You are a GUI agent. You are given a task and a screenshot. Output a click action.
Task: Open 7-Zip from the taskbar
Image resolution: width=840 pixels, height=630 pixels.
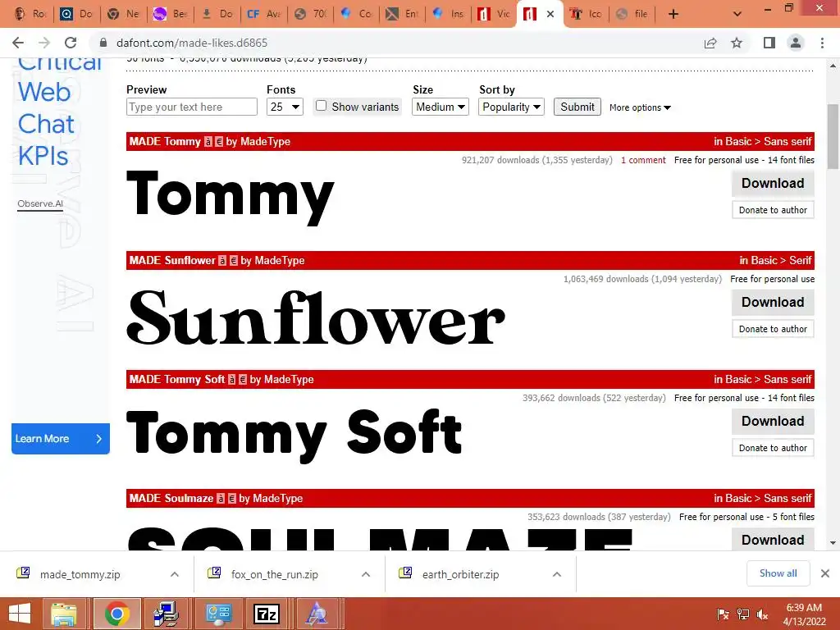click(x=267, y=614)
